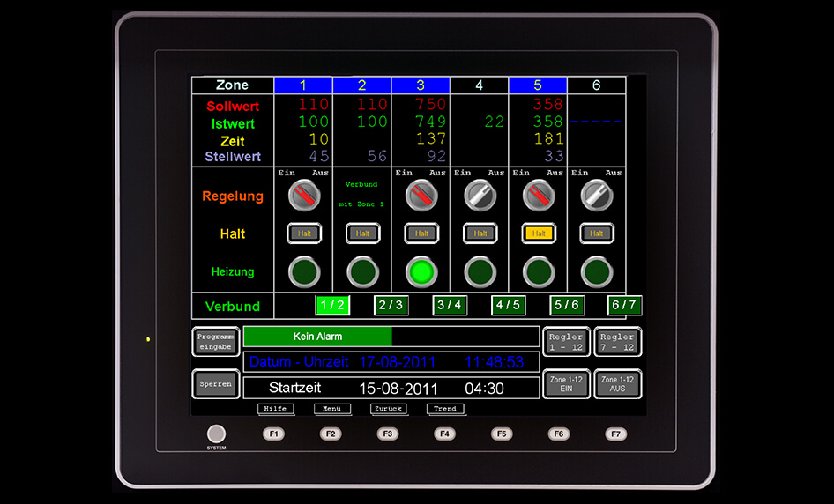This screenshot has width=834, height=504.
Task: Toggle the Zone 4 Regelung rotary switch
Action: [x=480, y=196]
